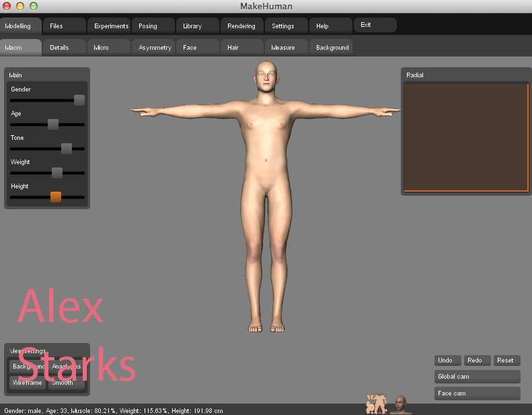Click the status bar reading 'Height: 191.98 cm'
Image resolution: width=532 pixels, height=415 pixels.
(x=197, y=411)
